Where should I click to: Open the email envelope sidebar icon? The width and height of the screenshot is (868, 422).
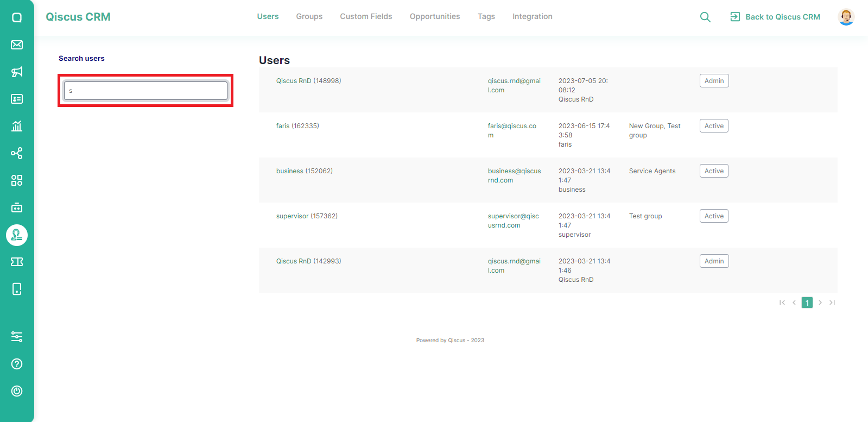(x=17, y=45)
